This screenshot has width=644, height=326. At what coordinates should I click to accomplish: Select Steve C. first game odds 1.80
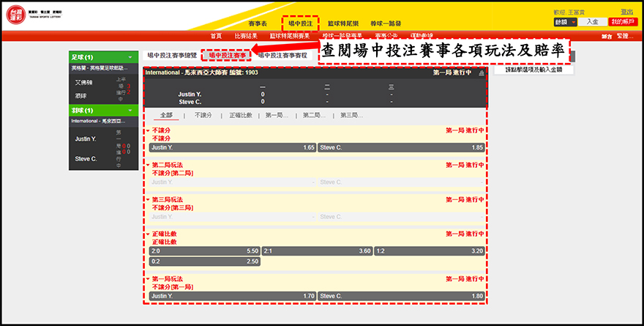(401, 296)
